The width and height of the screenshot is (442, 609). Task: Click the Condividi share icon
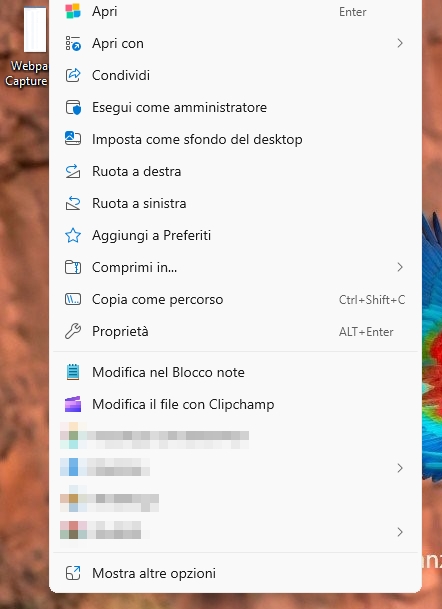tap(73, 75)
